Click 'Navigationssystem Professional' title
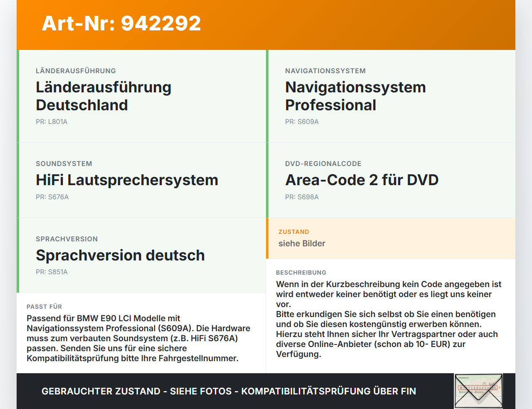This screenshot has width=532, height=409. coord(355,96)
